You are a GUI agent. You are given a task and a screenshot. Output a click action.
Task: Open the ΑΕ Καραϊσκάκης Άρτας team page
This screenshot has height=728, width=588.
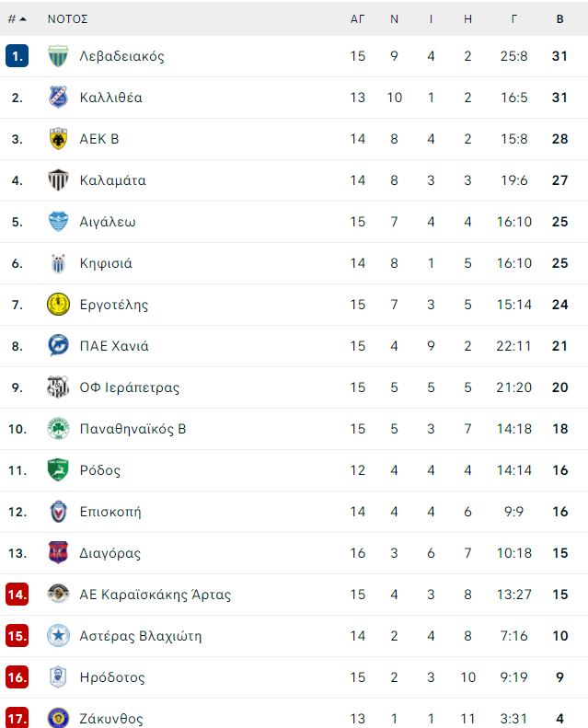point(155,595)
